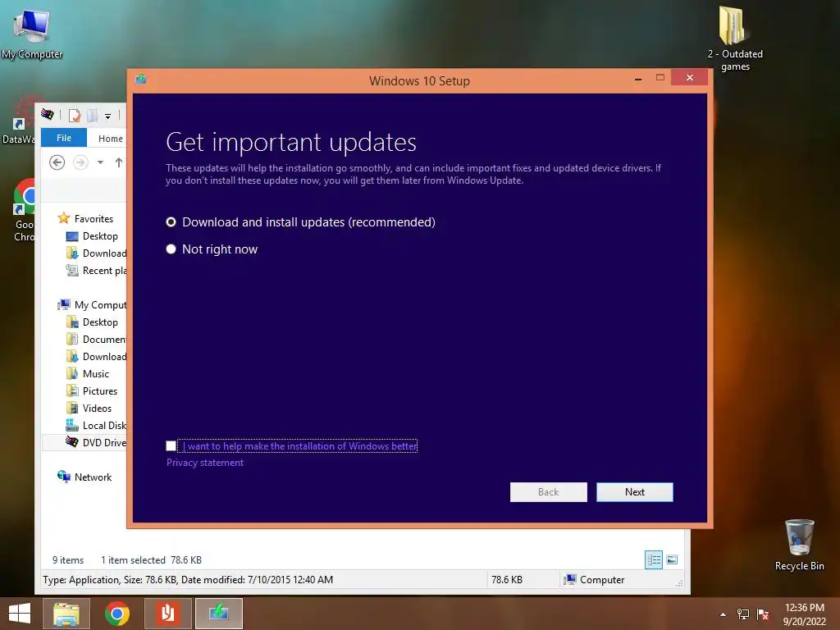This screenshot has height=630, width=840.
Task: Click the greyed Back button
Action: (x=548, y=492)
